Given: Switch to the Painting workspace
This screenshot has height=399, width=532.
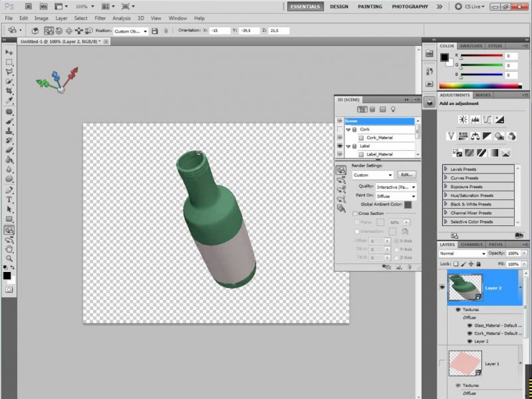Looking at the screenshot, I should click(x=370, y=7).
